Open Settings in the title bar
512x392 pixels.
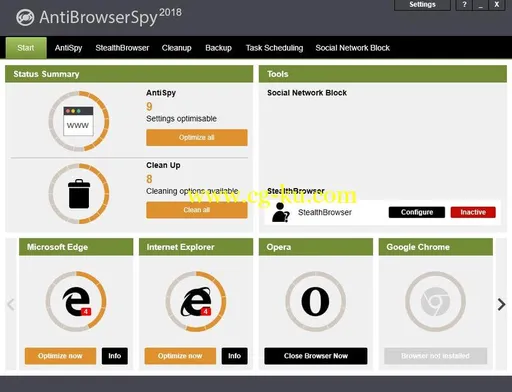click(422, 5)
